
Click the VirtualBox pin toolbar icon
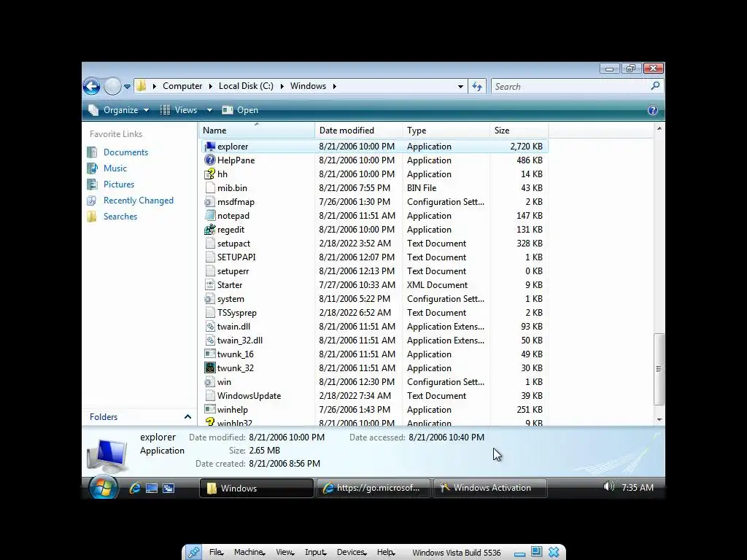tap(194, 553)
